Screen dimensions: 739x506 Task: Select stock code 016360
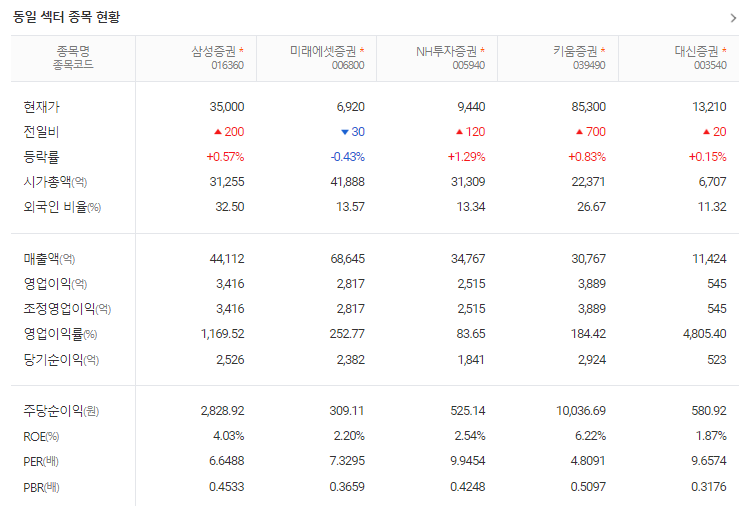pyautogui.click(x=228, y=65)
